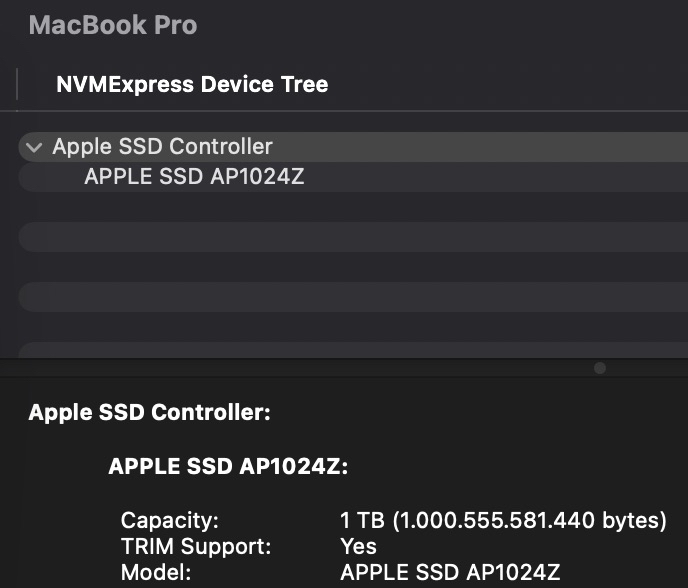
Task: Click the 'Apple SSD Controller:' details heading
Action: pyautogui.click(x=150, y=412)
